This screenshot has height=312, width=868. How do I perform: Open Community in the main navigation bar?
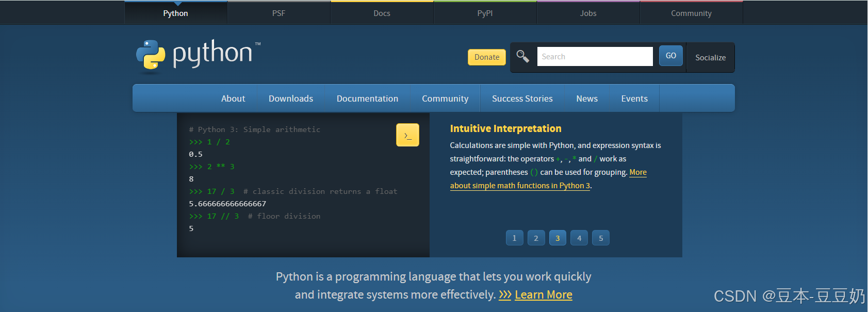click(x=445, y=98)
